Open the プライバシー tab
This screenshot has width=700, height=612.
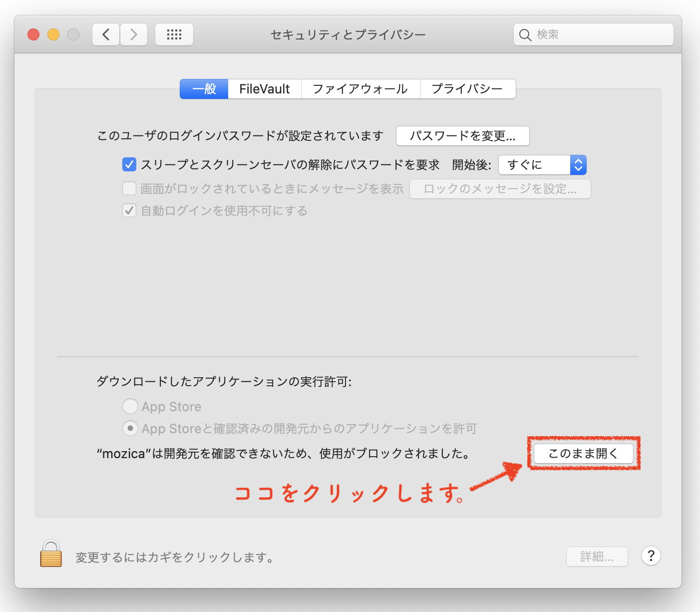pyautogui.click(x=467, y=89)
